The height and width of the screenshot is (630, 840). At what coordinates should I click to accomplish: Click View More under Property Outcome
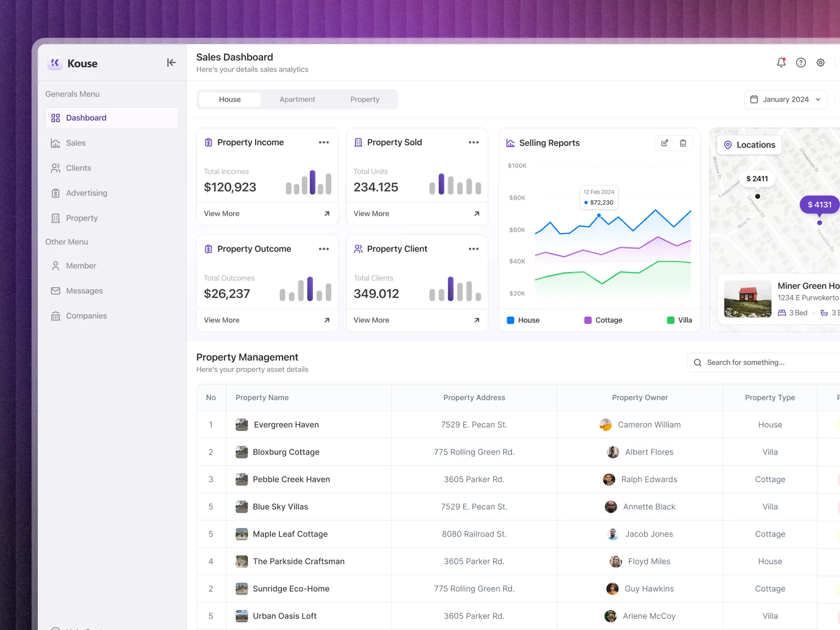point(222,320)
